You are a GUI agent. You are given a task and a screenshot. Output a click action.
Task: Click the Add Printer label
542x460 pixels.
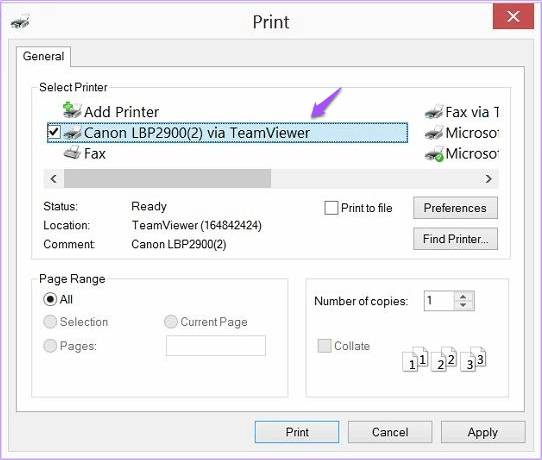(x=121, y=112)
